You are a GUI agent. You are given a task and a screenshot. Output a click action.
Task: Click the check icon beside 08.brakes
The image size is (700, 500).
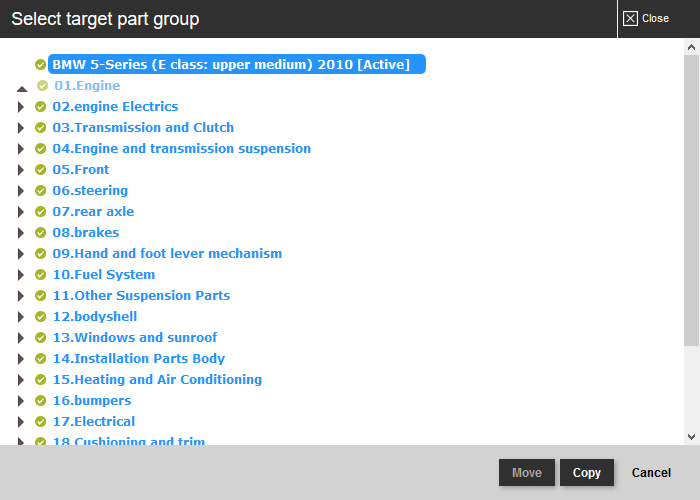coord(41,232)
